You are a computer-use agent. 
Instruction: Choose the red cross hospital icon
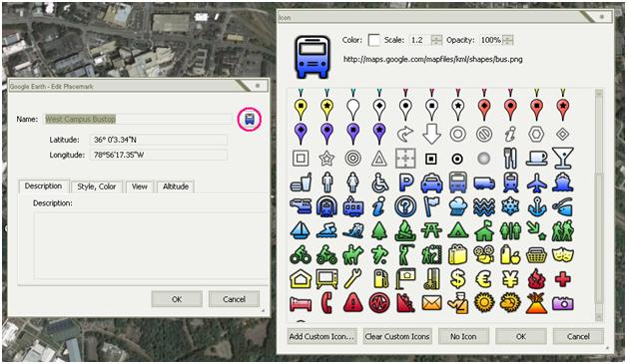562,279
